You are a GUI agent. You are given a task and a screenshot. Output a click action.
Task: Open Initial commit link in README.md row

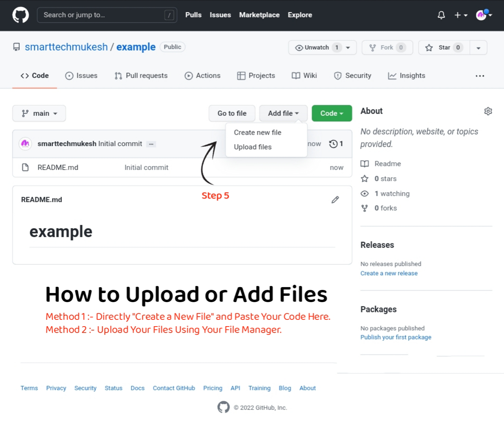point(146,167)
